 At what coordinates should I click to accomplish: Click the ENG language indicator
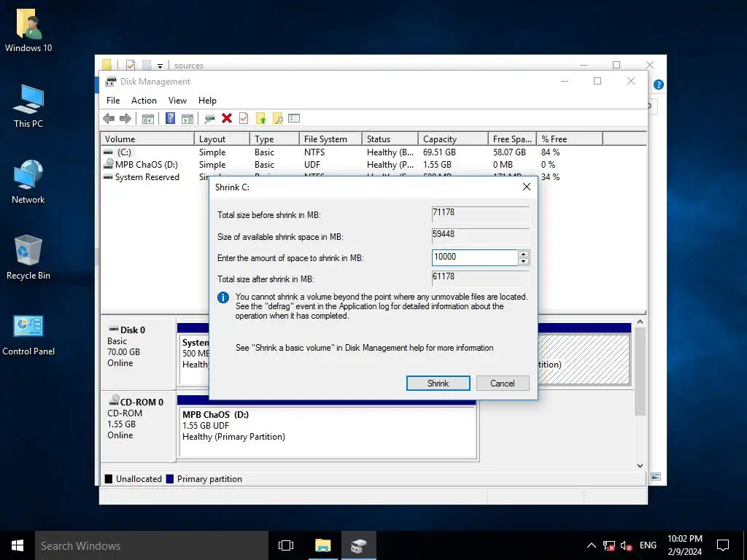coord(648,545)
